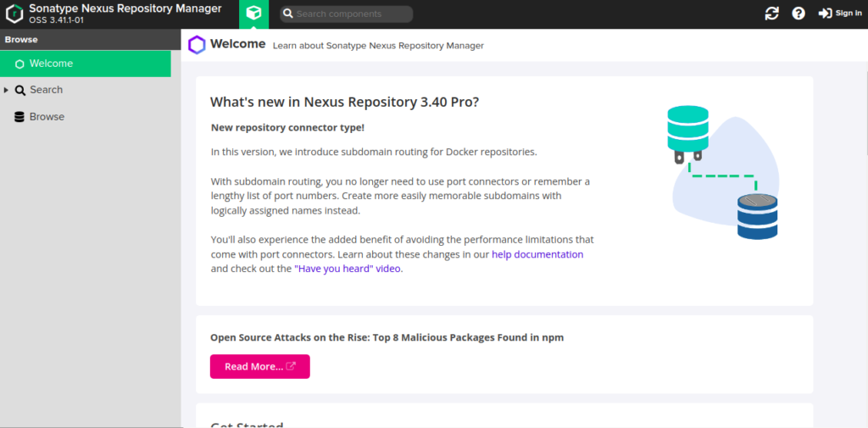Open the help documentation link
Screen dimensions: 868x428
pyautogui.click(x=537, y=255)
